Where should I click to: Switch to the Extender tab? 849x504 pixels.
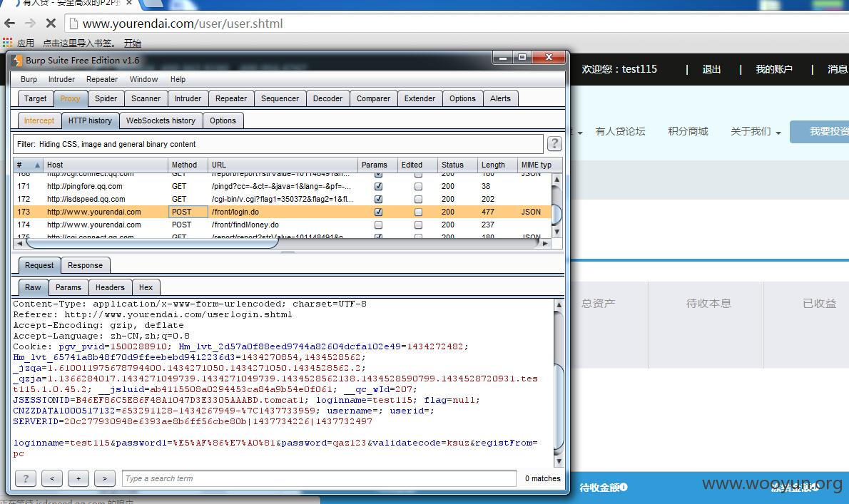coord(420,98)
